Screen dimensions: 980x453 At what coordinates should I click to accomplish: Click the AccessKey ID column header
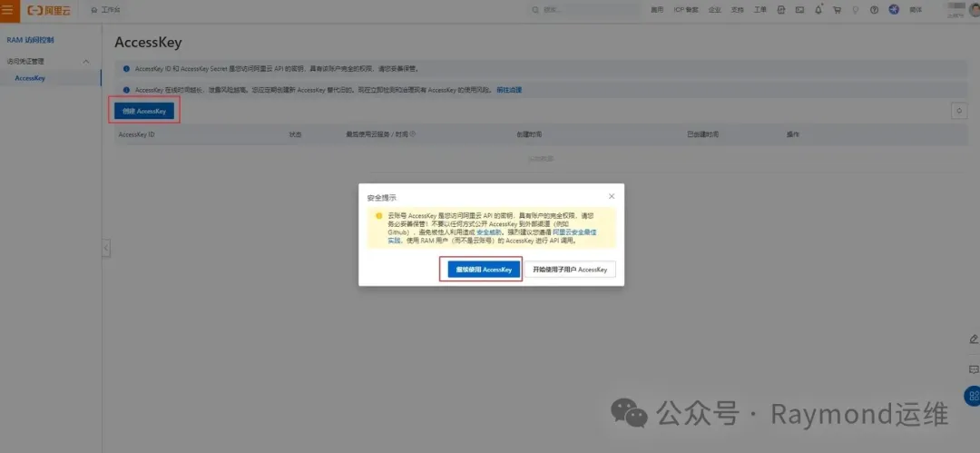136,134
